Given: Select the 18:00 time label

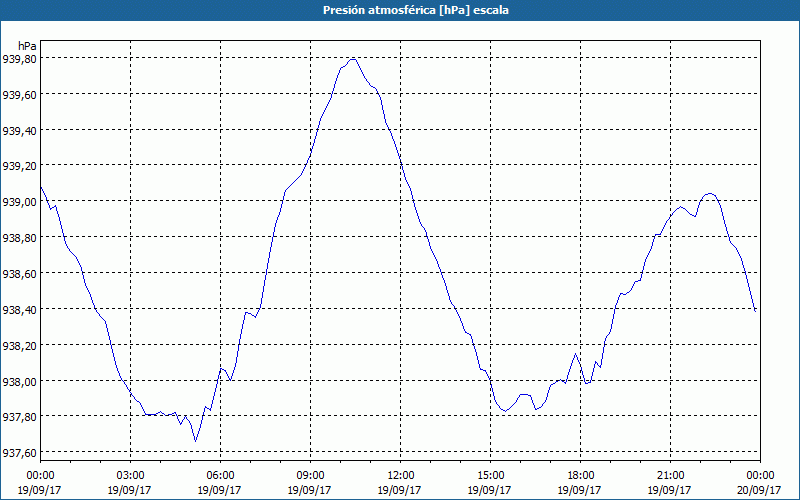Looking at the screenshot, I should click(581, 476).
